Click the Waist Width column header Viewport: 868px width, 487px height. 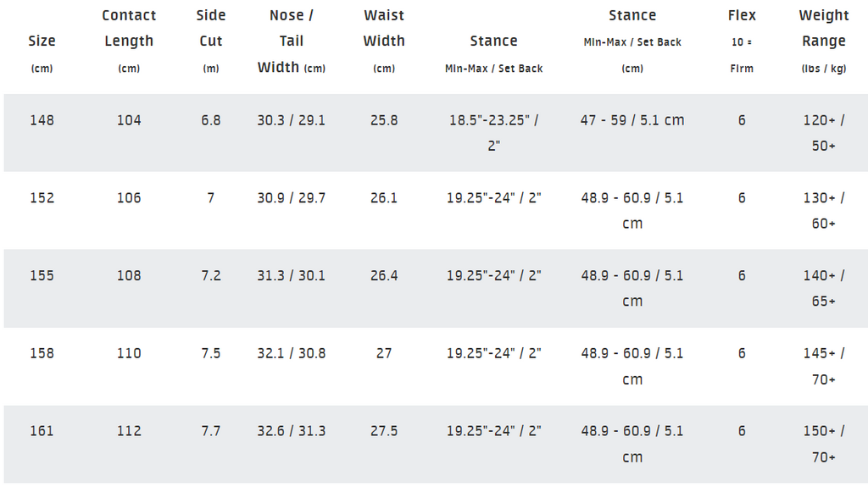pos(384,41)
